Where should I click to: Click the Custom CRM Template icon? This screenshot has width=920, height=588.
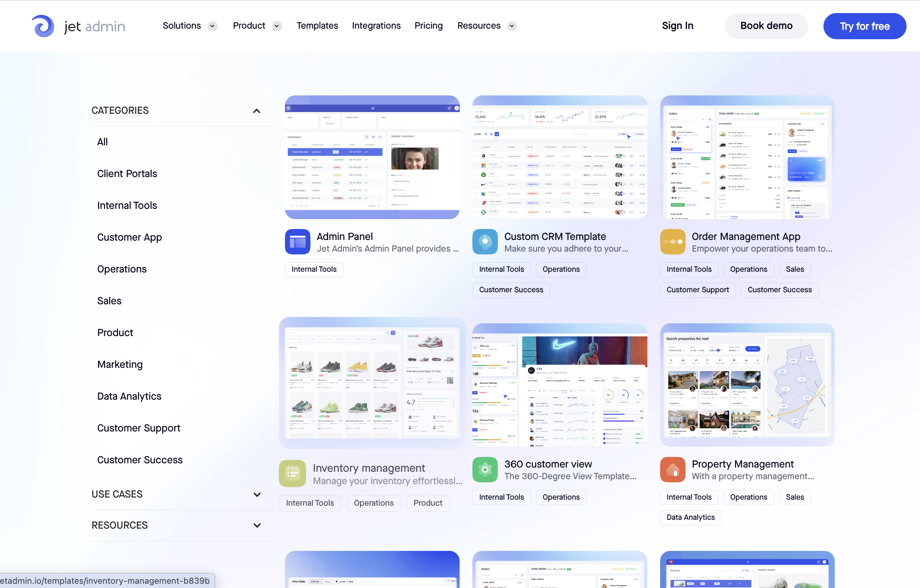pos(484,242)
